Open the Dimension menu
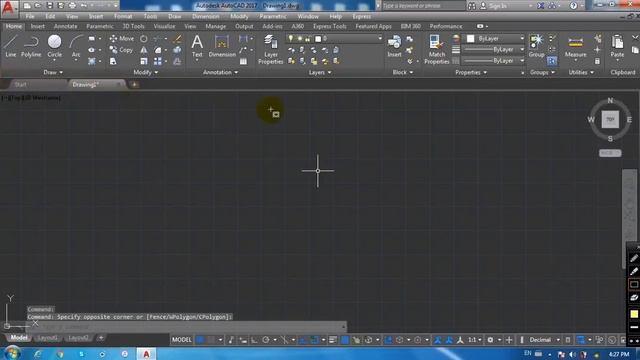 [205, 16]
